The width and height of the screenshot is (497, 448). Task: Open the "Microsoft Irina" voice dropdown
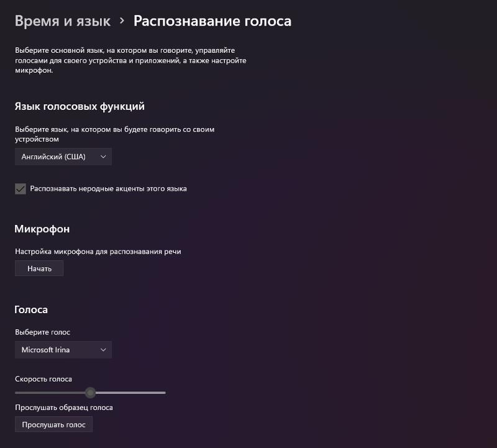click(x=63, y=350)
